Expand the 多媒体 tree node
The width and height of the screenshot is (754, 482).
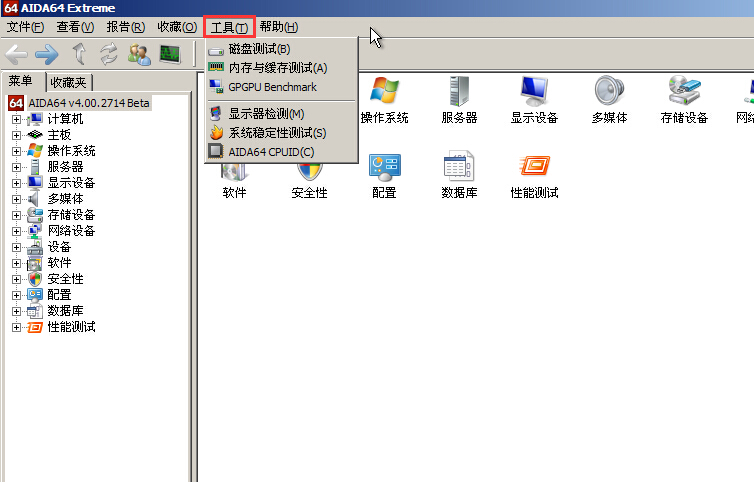pyautogui.click(x=16, y=199)
